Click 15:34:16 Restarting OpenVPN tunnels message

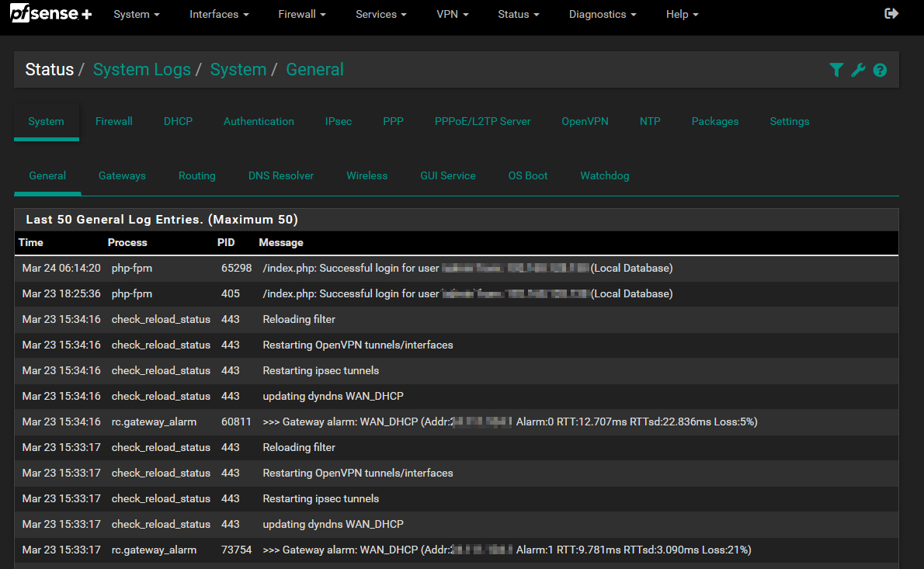(x=358, y=345)
